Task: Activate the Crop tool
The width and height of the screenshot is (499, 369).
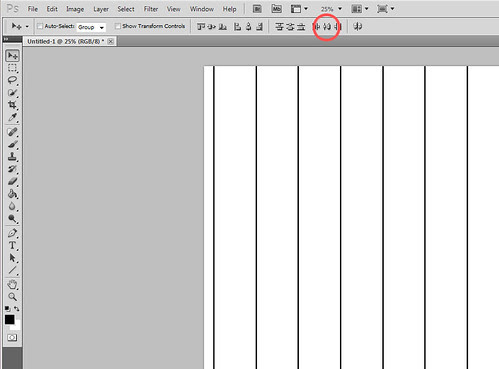Action: pyautogui.click(x=12, y=105)
